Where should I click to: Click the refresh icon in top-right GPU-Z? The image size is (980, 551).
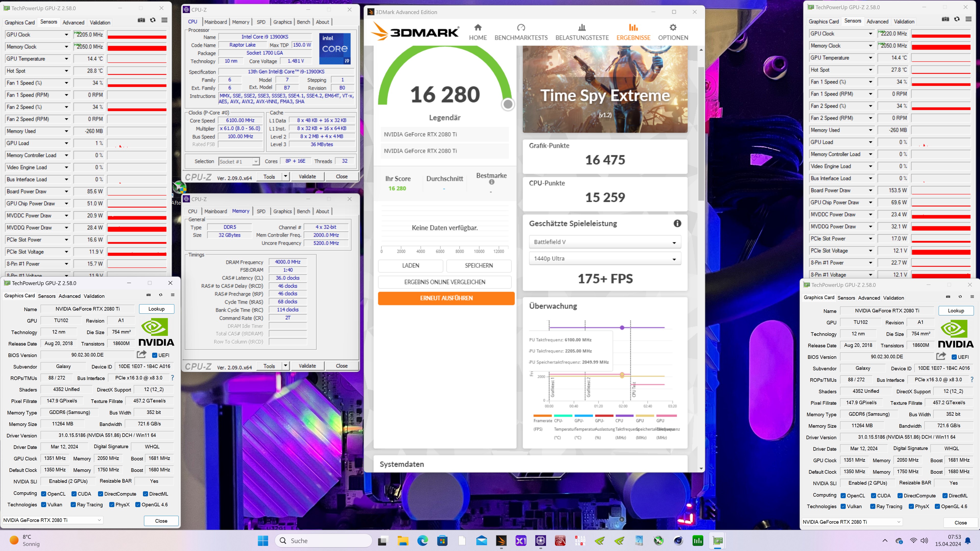click(x=957, y=19)
